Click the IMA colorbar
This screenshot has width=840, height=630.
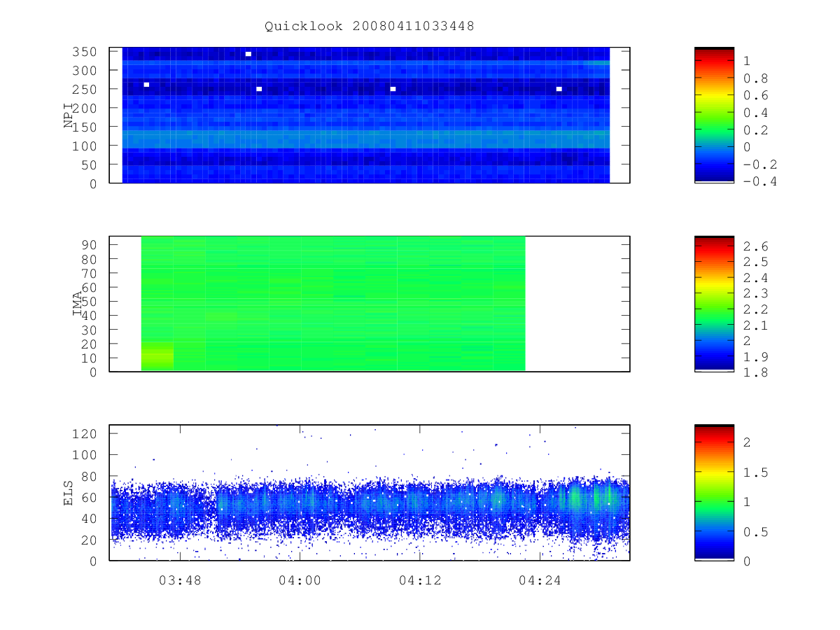[714, 304]
